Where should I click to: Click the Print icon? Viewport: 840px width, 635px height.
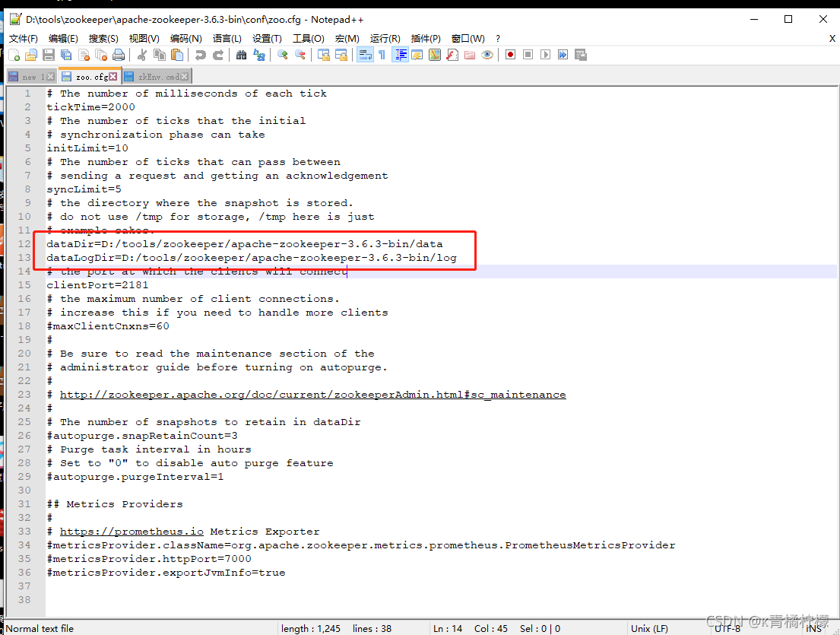[x=119, y=55]
